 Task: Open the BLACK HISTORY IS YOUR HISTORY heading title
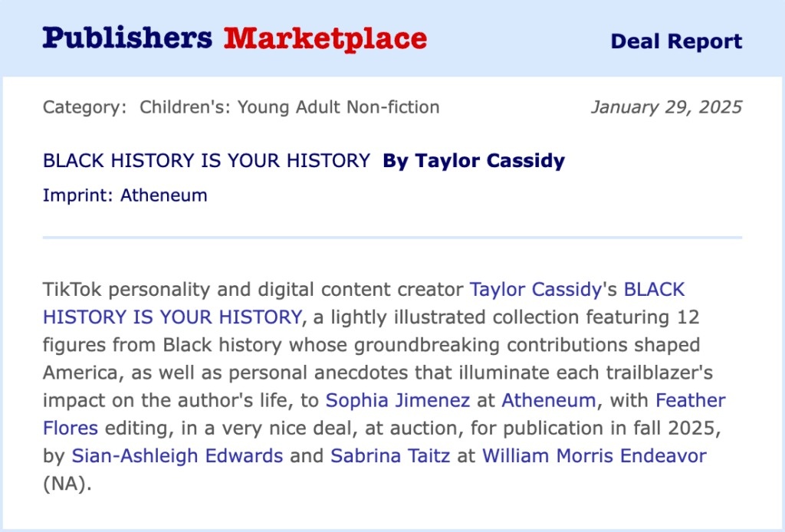click(x=206, y=161)
